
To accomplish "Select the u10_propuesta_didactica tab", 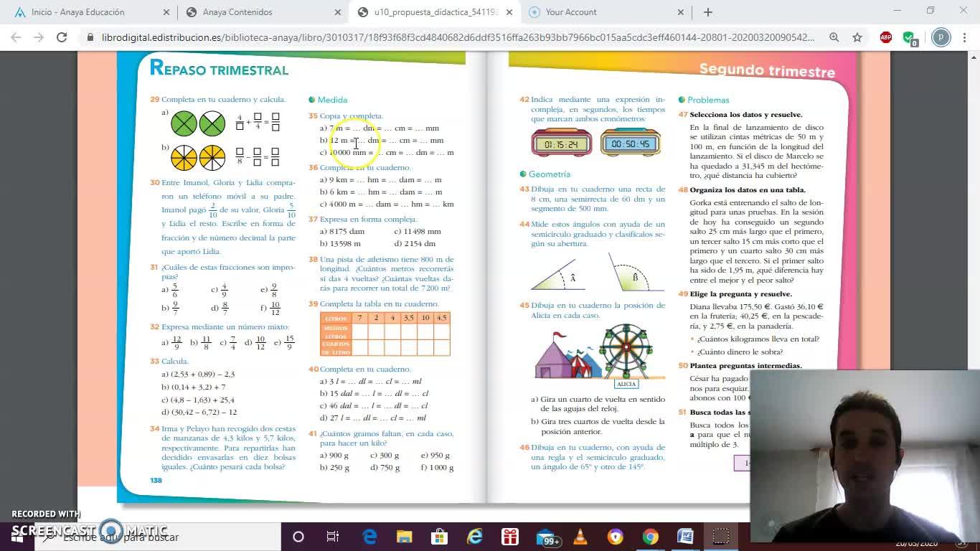I will point(434,12).
